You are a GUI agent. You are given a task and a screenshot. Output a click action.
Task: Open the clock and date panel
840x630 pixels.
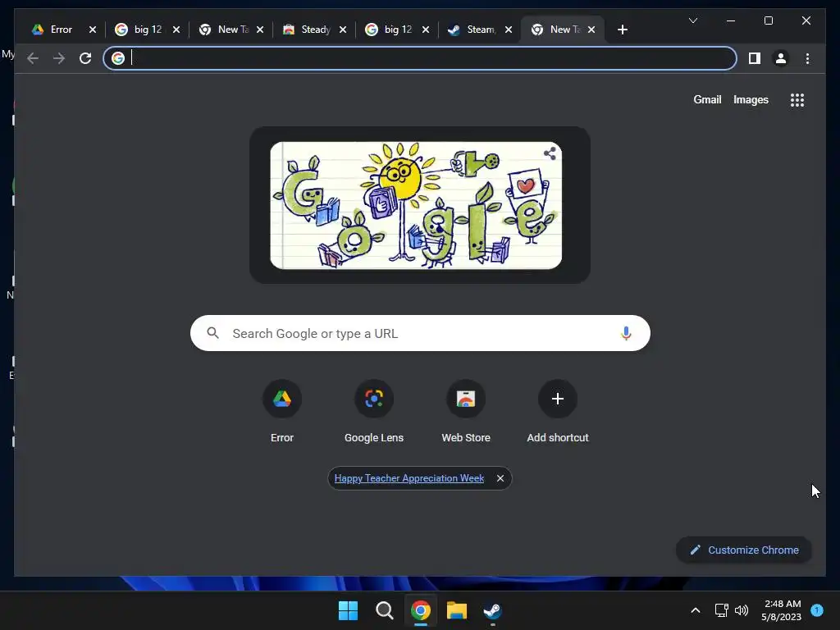[x=781, y=610]
